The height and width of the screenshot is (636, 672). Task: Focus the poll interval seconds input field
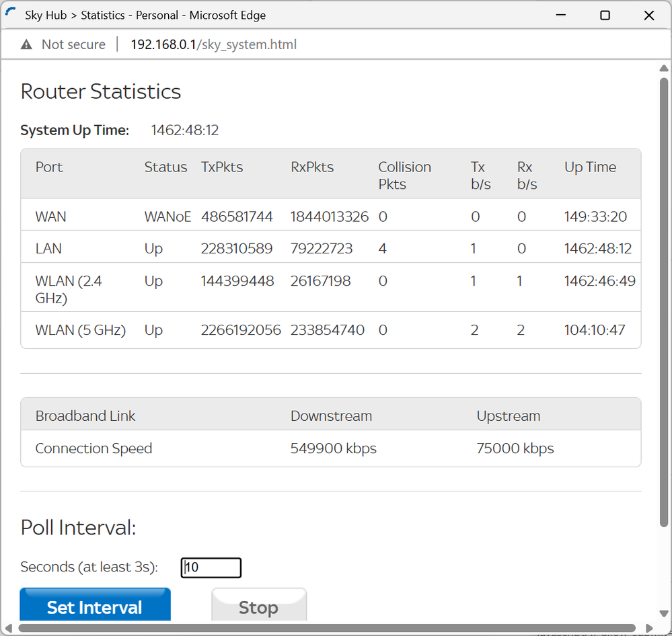(211, 567)
